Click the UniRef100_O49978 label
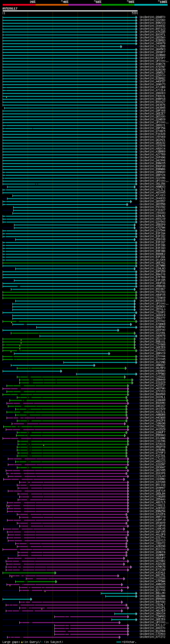The image size is (170, 644). pyautogui.click(x=152, y=336)
